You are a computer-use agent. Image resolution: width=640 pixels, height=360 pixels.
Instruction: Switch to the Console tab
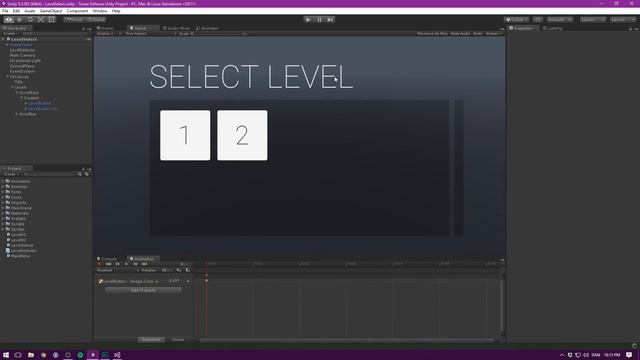pyautogui.click(x=107, y=259)
